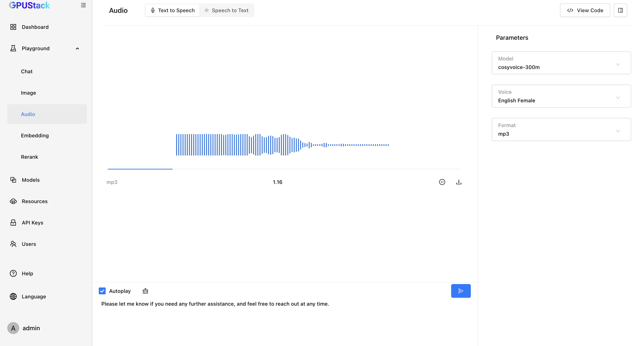Clear the text input with broom icon

[145, 291]
